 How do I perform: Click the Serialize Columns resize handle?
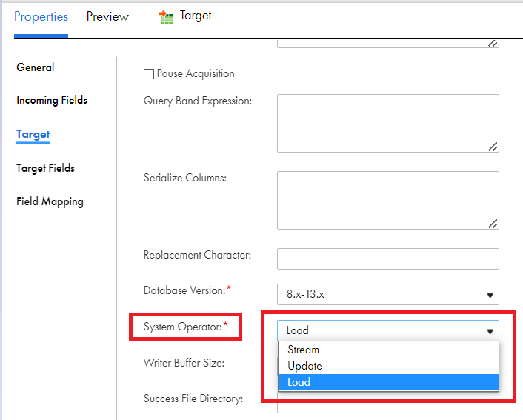click(x=493, y=224)
